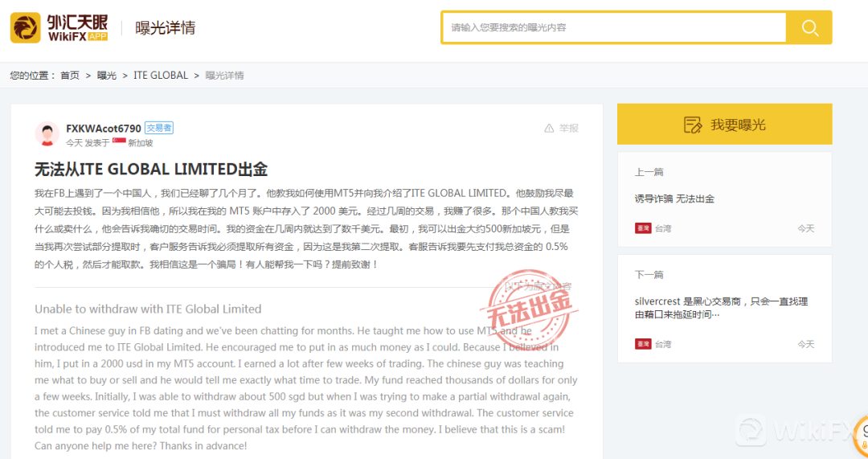Click the magnifier search button

(x=809, y=27)
